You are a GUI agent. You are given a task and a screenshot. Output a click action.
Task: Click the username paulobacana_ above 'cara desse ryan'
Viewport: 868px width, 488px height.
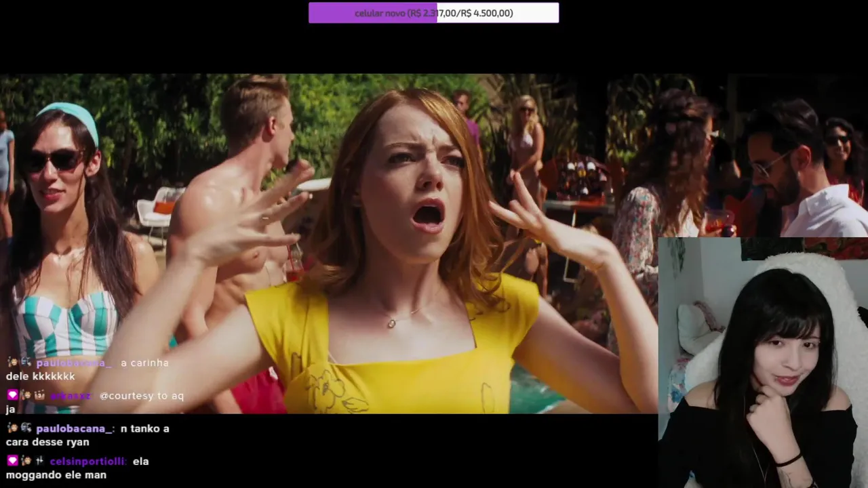pos(75,428)
